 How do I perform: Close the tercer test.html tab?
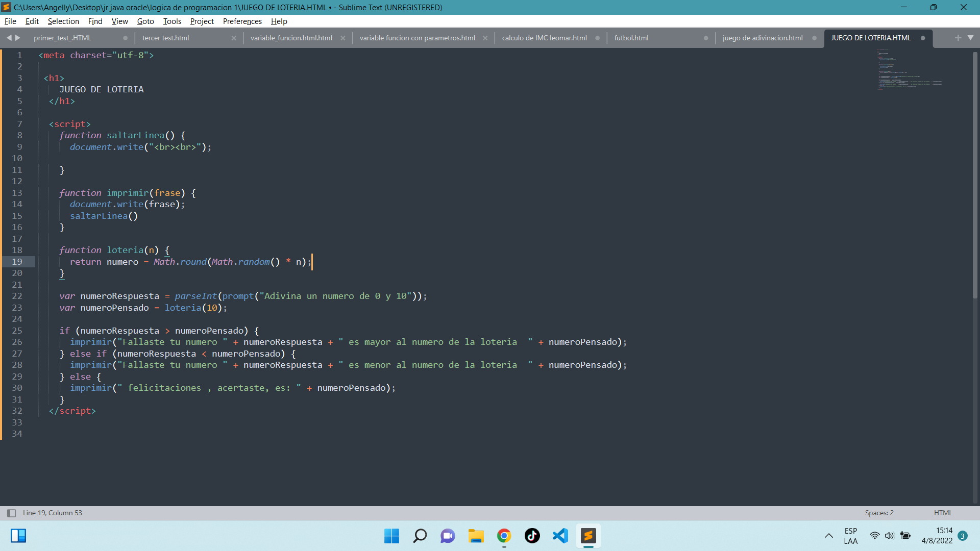point(234,38)
